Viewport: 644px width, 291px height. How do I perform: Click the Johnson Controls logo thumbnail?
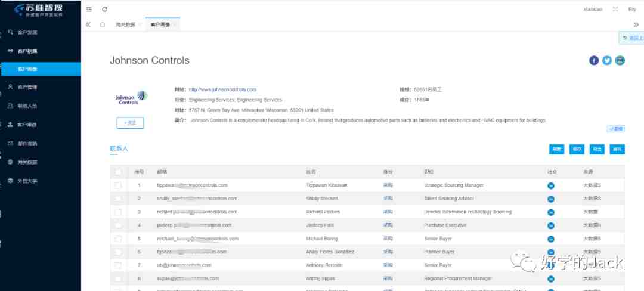[x=131, y=98]
